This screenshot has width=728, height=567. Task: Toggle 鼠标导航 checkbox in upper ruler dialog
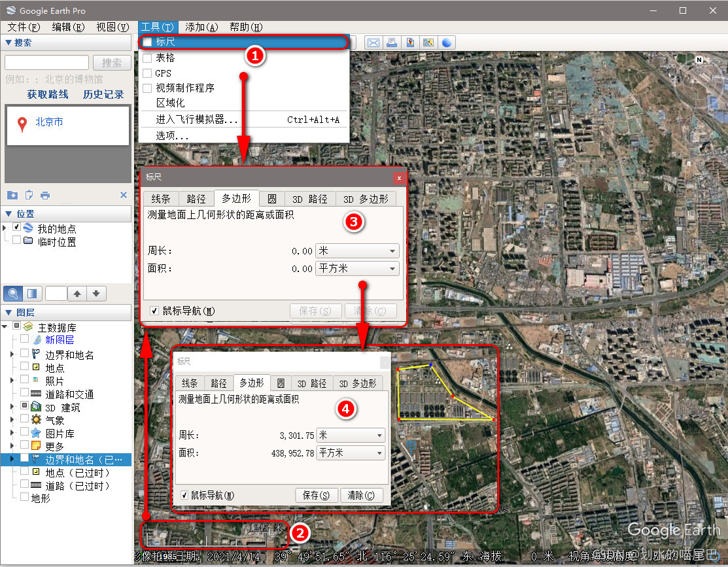tap(154, 311)
